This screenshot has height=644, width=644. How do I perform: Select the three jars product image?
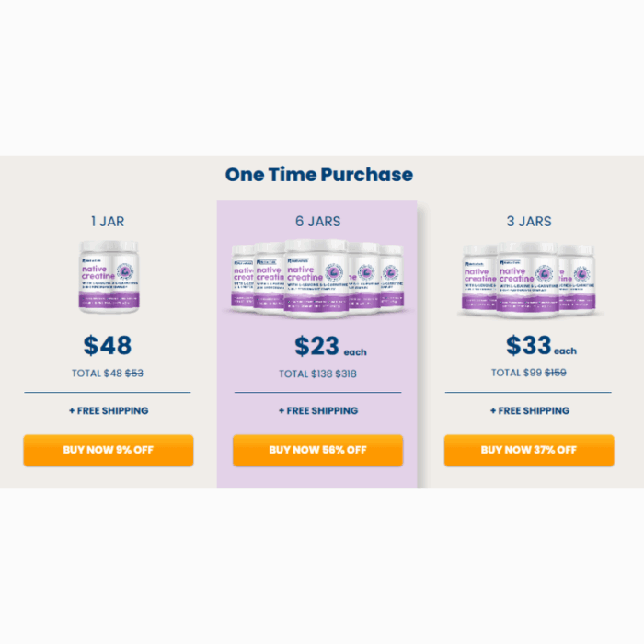pos(529,280)
